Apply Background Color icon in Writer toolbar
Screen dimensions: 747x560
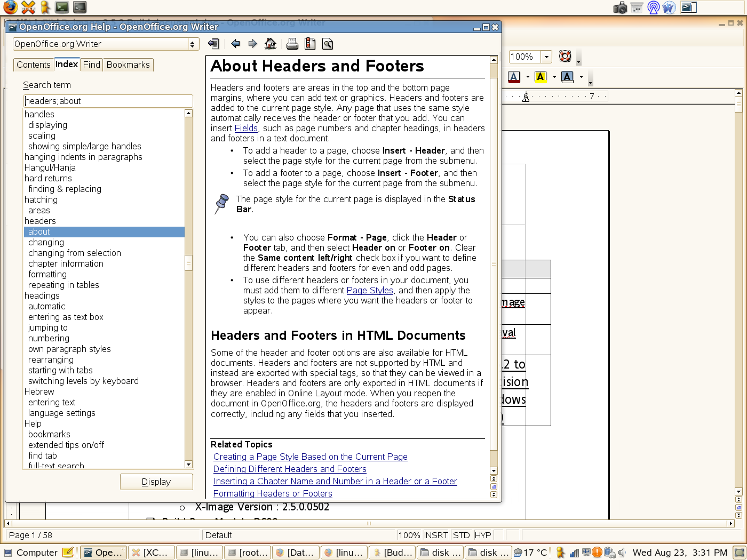click(x=567, y=77)
